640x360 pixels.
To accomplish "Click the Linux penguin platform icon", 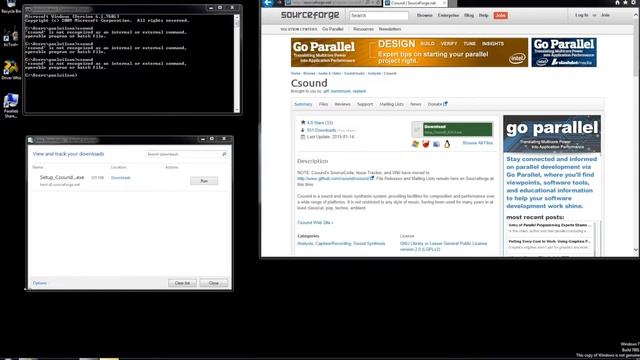I will [447, 144].
